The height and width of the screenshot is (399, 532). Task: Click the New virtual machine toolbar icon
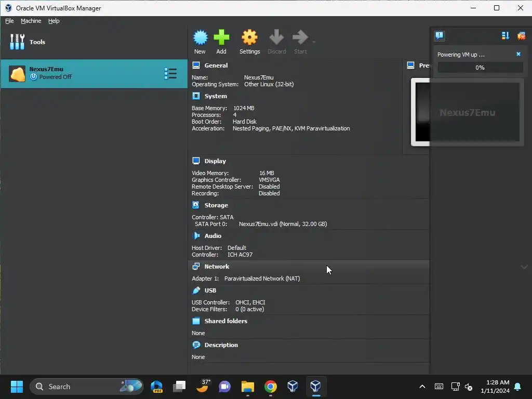(x=200, y=37)
